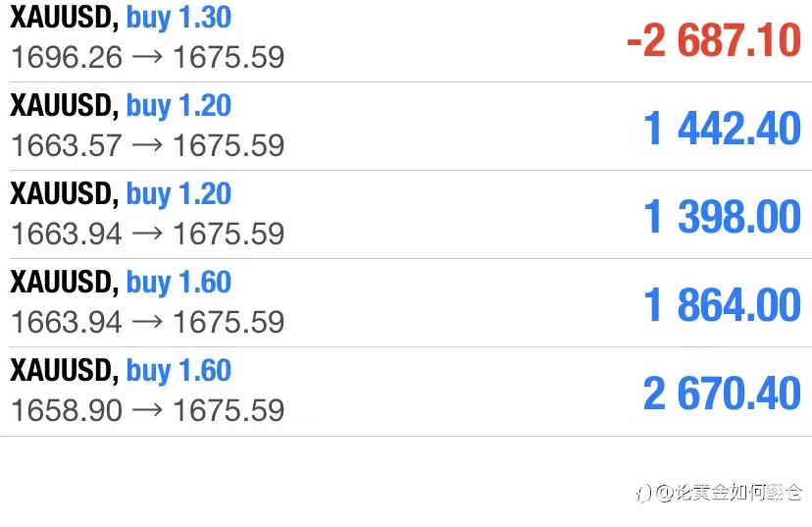Click the watermark logo icon before @
The image size is (812, 527).
[643, 493]
